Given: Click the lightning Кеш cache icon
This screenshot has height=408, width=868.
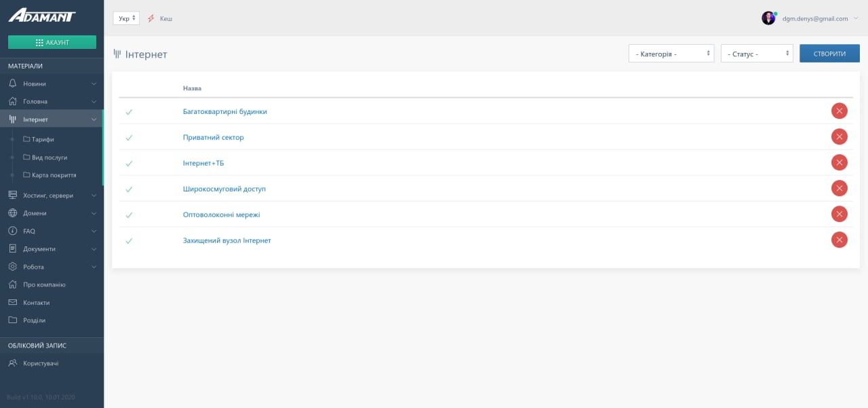Looking at the screenshot, I should (x=151, y=18).
